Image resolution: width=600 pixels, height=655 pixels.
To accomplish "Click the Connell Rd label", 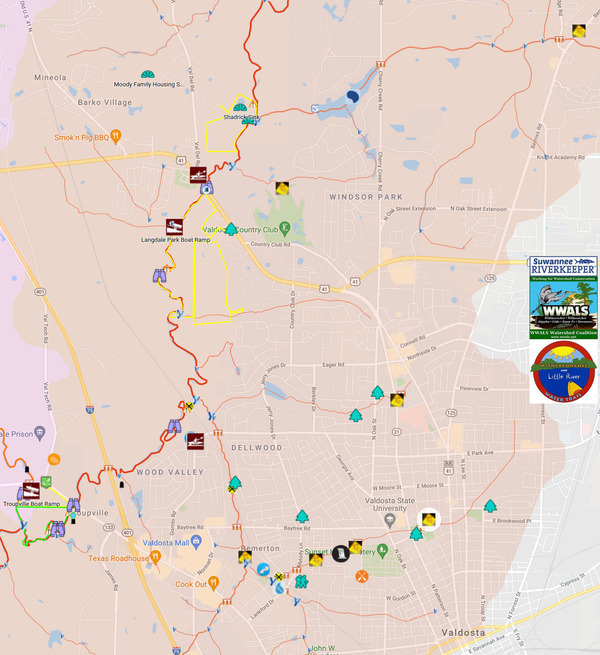I will point(412,341).
